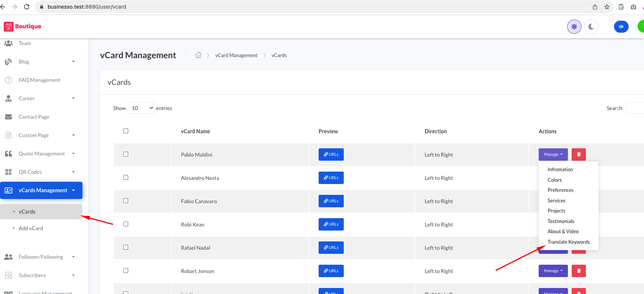Select the Rafael Nadal row checkbox
This screenshot has width=644, height=294.
pyautogui.click(x=126, y=247)
